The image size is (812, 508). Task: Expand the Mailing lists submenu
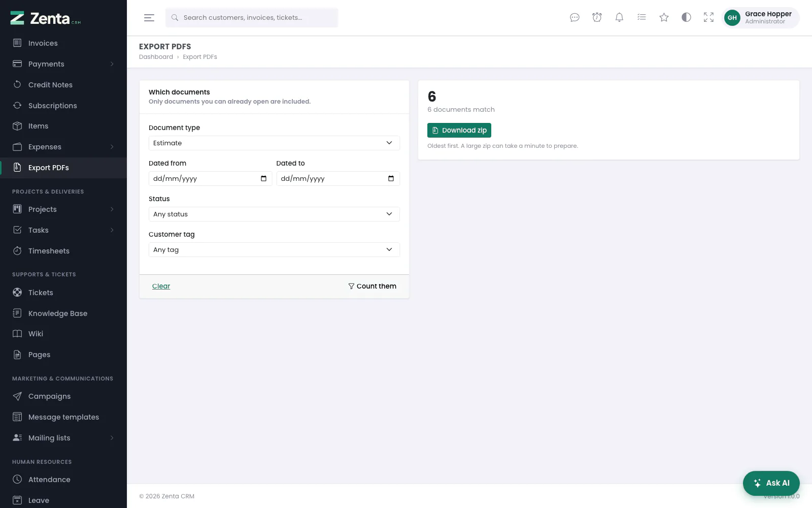(112, 438)
